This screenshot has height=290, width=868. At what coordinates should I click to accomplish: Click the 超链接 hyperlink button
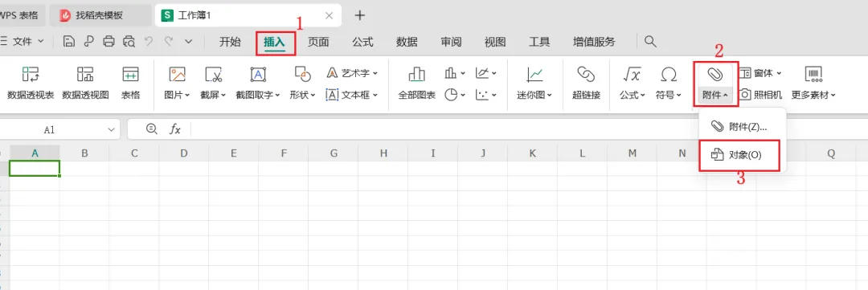point(586,83)
